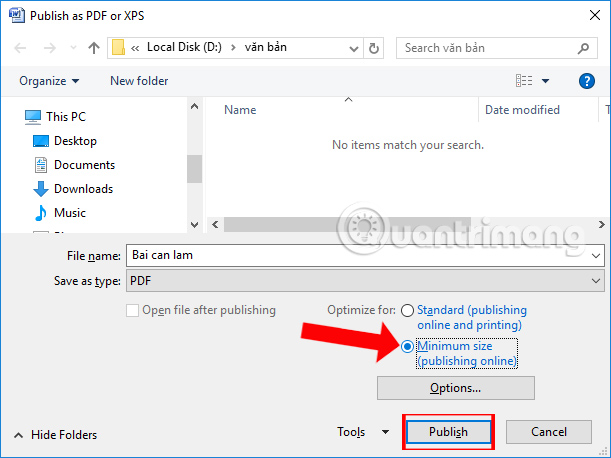Click the search magnifier icon
The height and width of the screenshot is (458, 611).
click(583, 48)
